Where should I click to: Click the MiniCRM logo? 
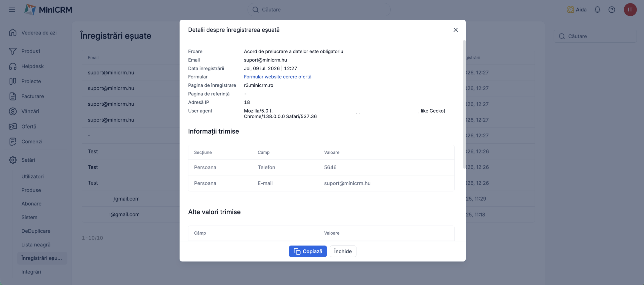pos(48,10)
